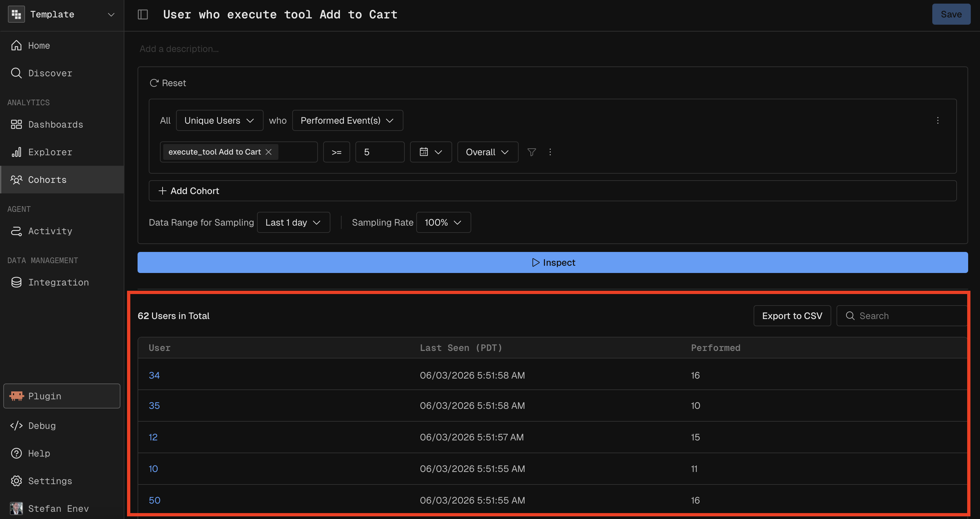Click the event selector field
This screenshot has height=519, width=980.
coord(239,152)
